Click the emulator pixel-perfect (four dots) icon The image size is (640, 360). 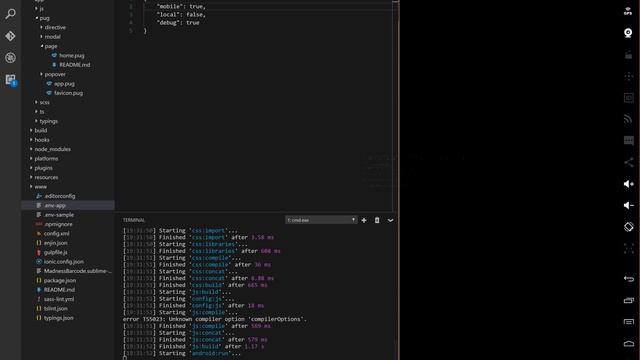(x=628, y=249)
